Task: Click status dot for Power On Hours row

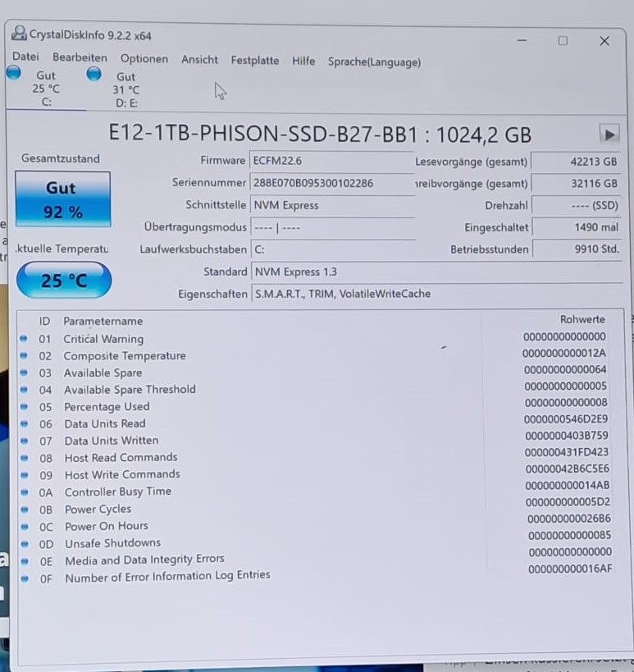Action: pos(25,526)
